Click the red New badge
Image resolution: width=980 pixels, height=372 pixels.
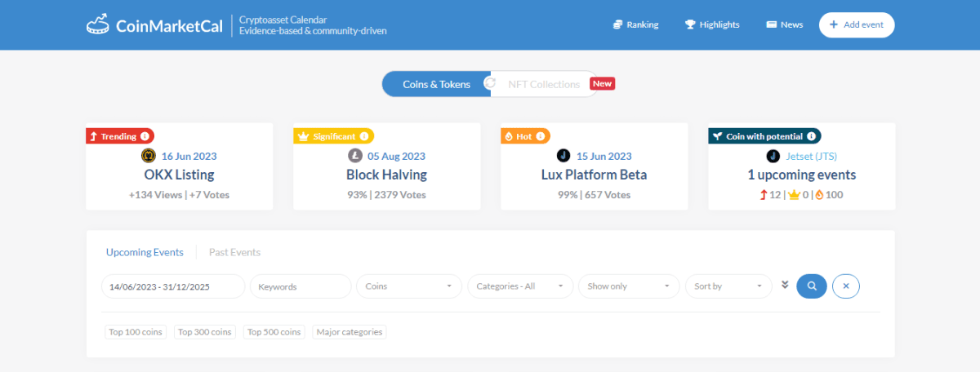[x=603, y=83]
